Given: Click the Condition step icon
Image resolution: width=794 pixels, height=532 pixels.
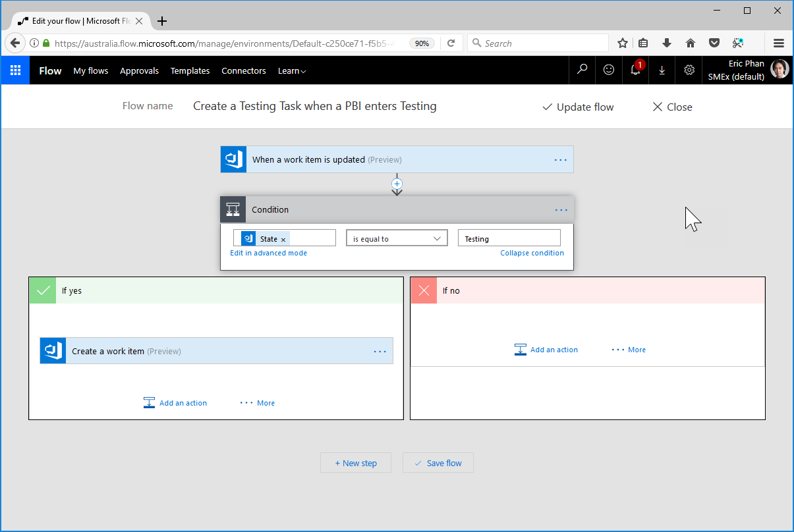Looking at the screenshot, I should [x=233, y=209].
